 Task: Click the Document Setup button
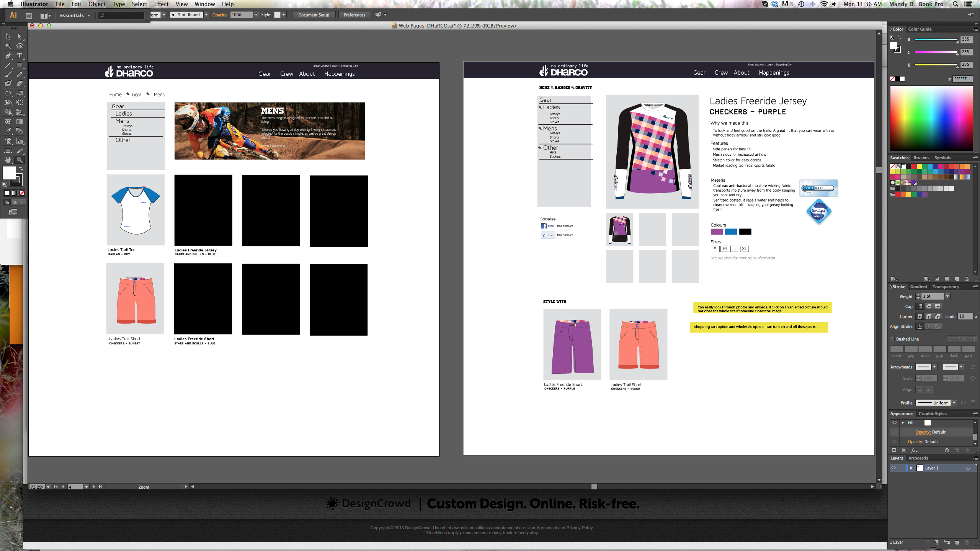click(314, 15)
